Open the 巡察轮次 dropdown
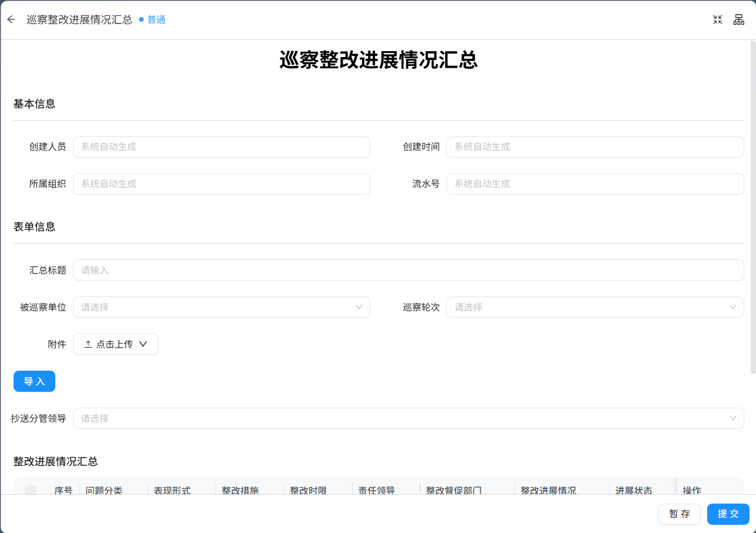Image resolution: width=756 pixels, height=533 pixels. click(x=595, y=307)
